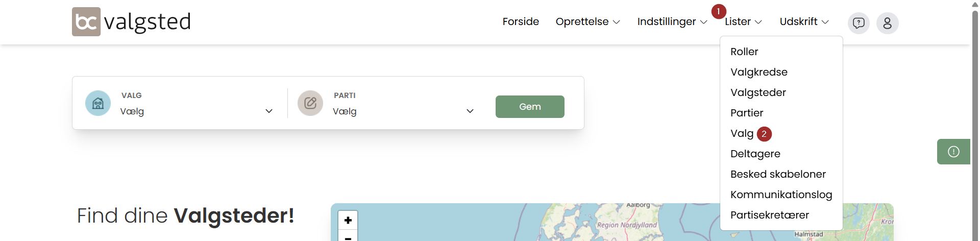
Task: Open the Parti select dropdown
Action: [x=403, y=111]
